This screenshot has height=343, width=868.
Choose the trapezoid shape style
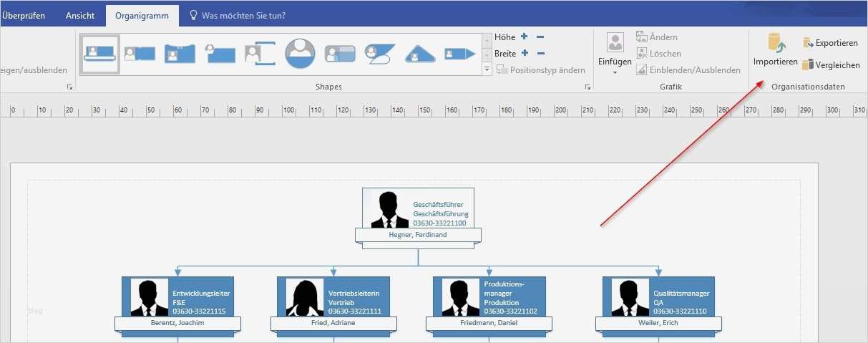coord(420,54)
